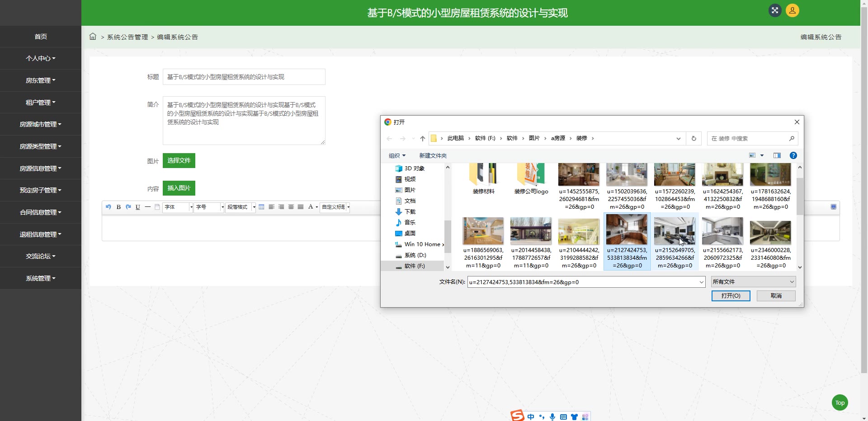Viewport: 868px width, 421px height.
Task: Expand the 房东管理 sidebar menu
Action: pyautogui.click(x=41, y=80)
